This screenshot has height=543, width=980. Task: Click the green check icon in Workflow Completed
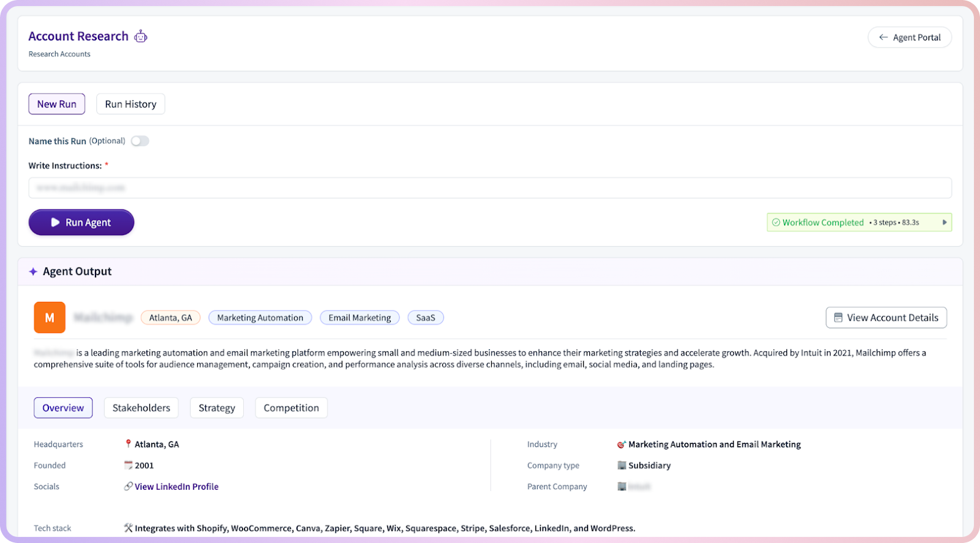pyautogui.click(x=776, y=222)
